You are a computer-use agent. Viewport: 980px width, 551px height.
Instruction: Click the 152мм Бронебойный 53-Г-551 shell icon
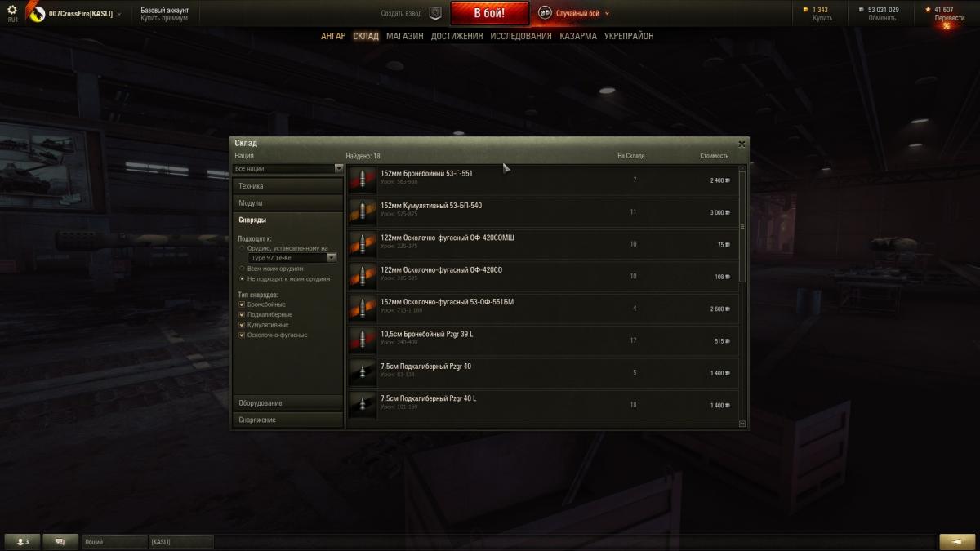363,180
